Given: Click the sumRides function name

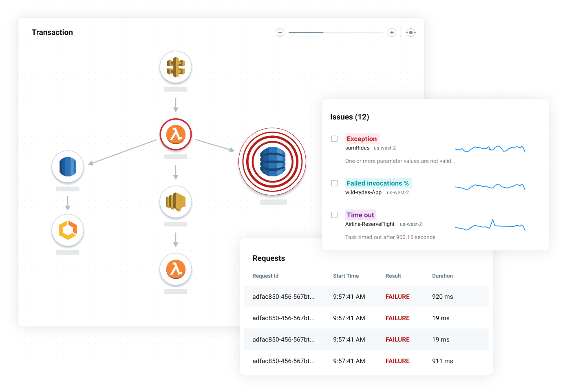Looking at the screenshot, I should 358,148.
